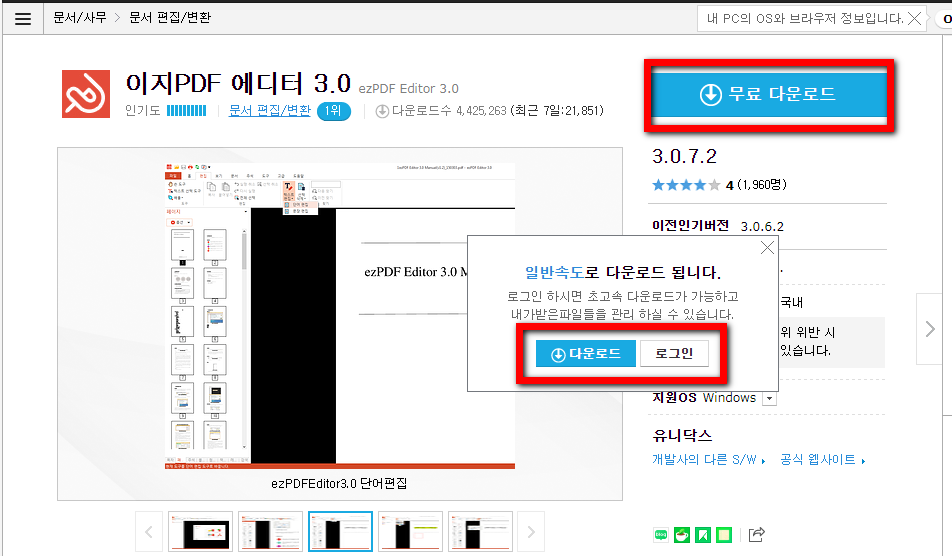
Task: Click the blue 다운로드 popup button
Action: [585, 354]
